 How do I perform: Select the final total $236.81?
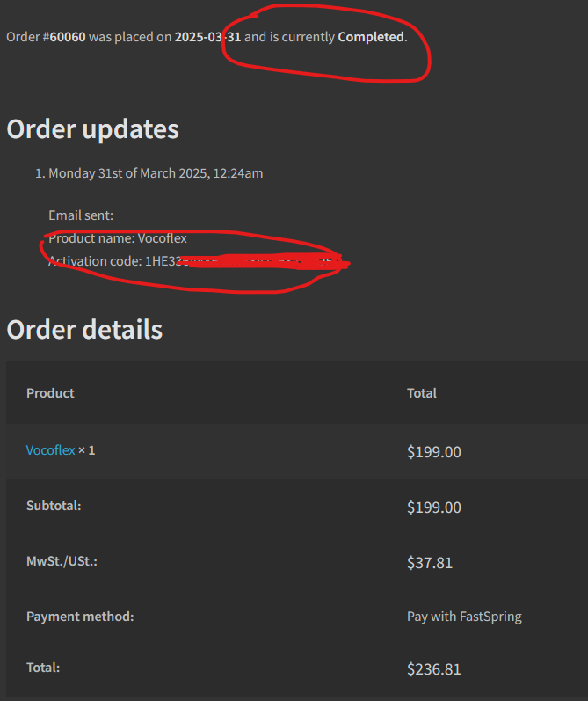(x=434, y=669)
